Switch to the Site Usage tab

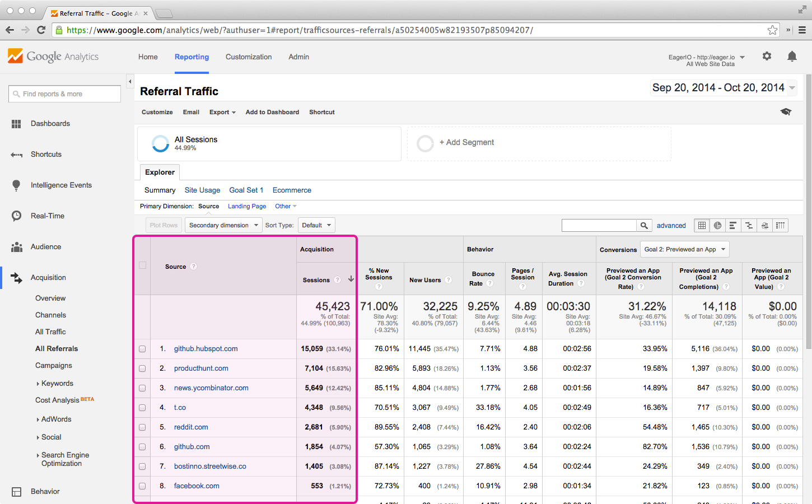pos(202,190)
